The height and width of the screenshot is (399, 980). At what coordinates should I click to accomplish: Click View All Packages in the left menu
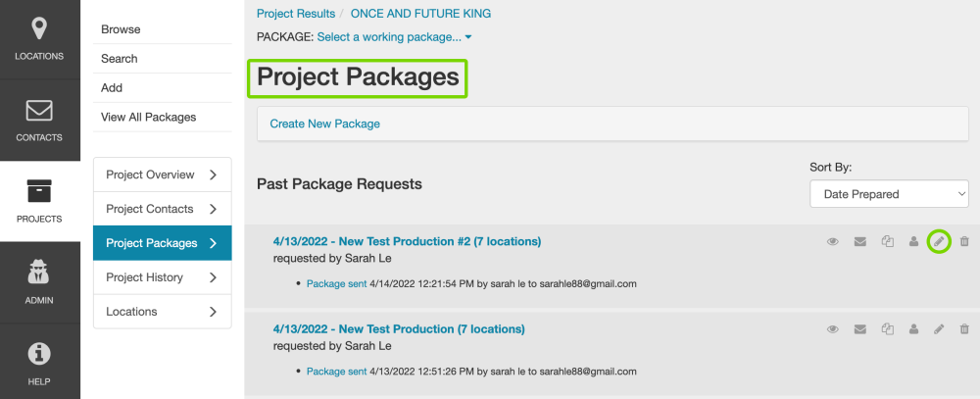pos(148,117)
